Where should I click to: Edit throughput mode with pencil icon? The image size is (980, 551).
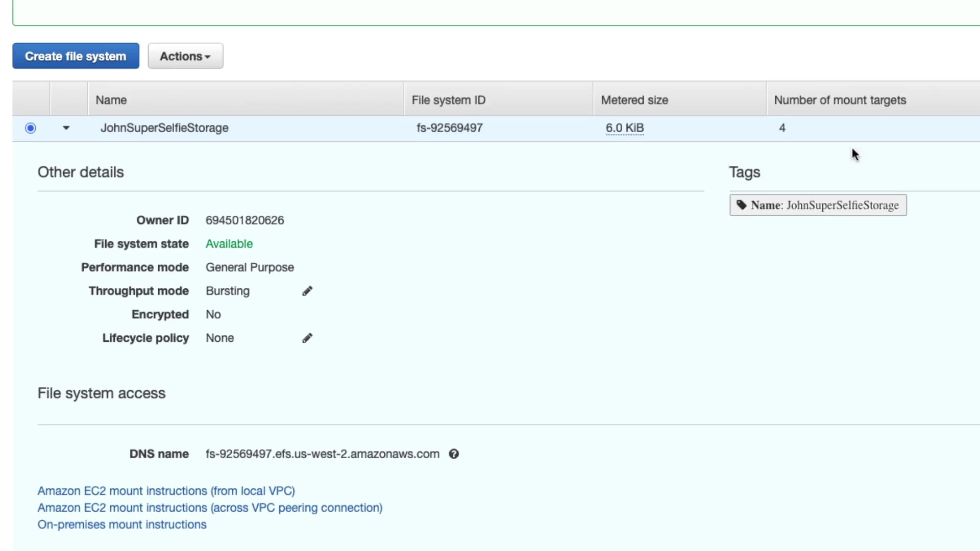(x=307, y=291)
